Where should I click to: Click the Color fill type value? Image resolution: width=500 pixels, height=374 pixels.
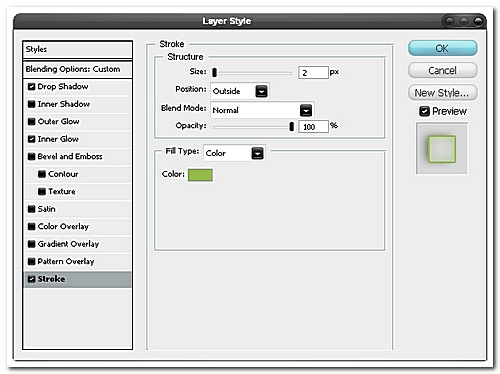215,153
